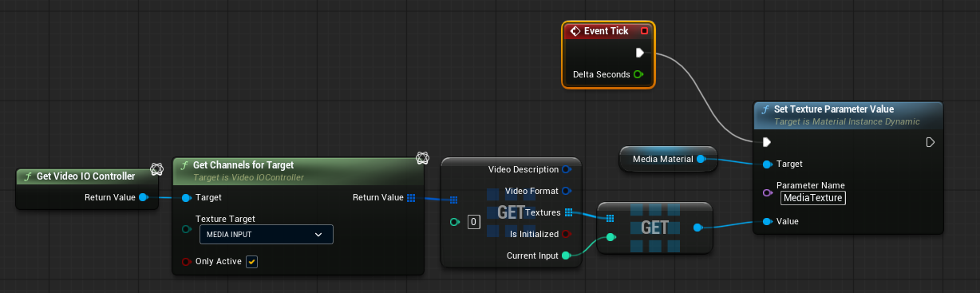Screen dimensions: 980x293
Task: Click the array input pin on the first GET node
Action: [x=453, y=200]
